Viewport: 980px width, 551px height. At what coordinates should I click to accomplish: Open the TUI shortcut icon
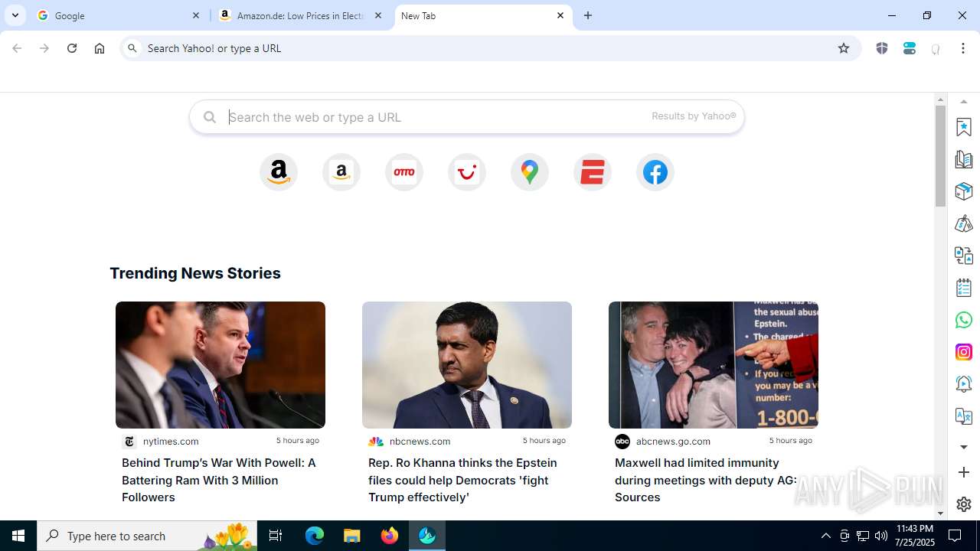tap(467, 172)
